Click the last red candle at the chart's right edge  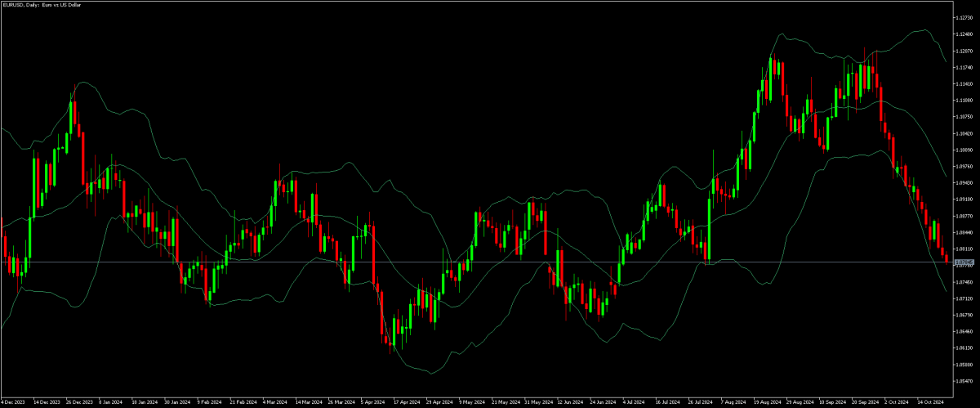coord(947,258)
